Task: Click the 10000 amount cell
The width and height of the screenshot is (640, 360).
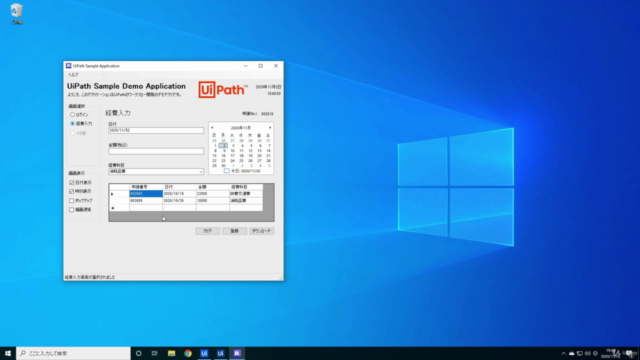Action: [x=213, y=201]
